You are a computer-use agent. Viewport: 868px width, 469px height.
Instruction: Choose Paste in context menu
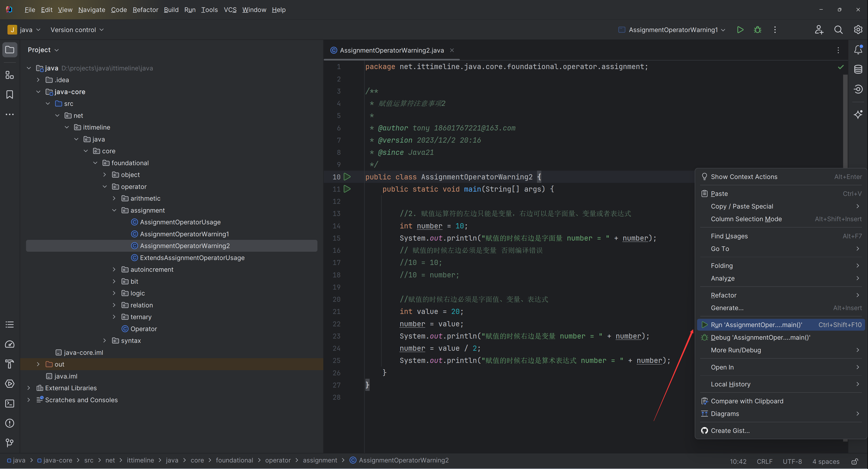pyautogui.click(x=781, y=194)
